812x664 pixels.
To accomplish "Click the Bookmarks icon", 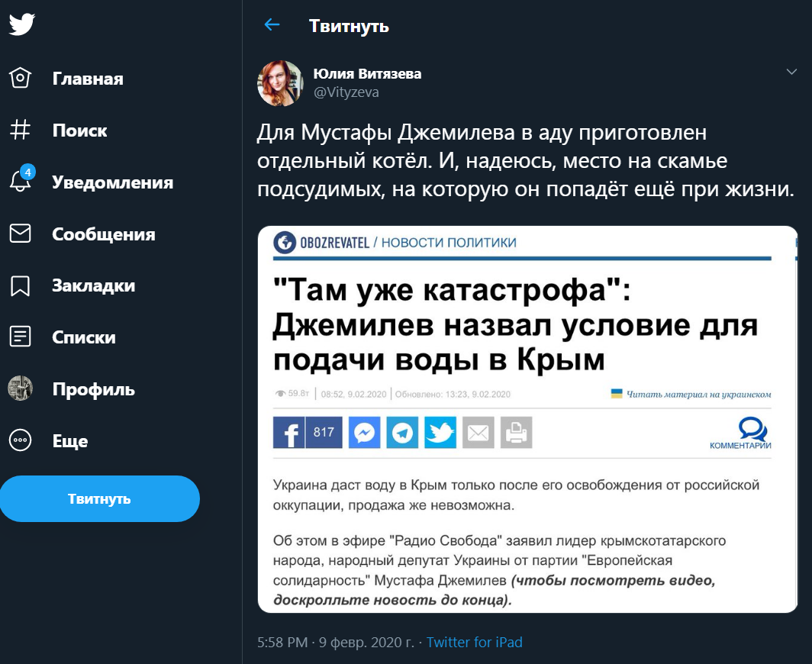I will [x=20, y=285].
